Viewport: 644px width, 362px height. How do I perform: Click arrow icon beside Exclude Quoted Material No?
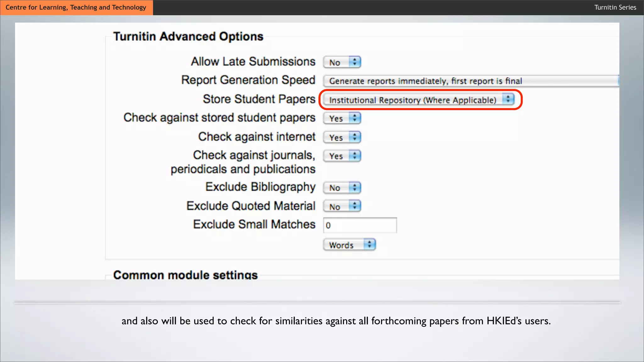tap(355, 206)
